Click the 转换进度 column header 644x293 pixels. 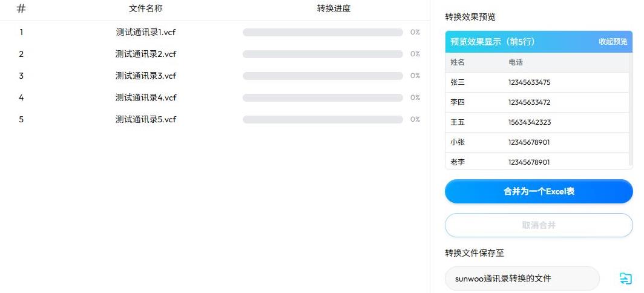click(x=333, y=8)
